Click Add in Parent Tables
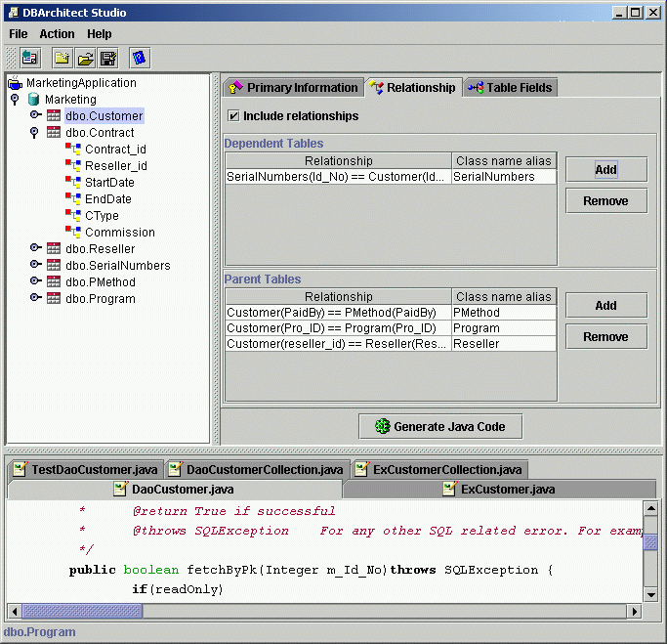667x644 pixels. pos(606,305)
